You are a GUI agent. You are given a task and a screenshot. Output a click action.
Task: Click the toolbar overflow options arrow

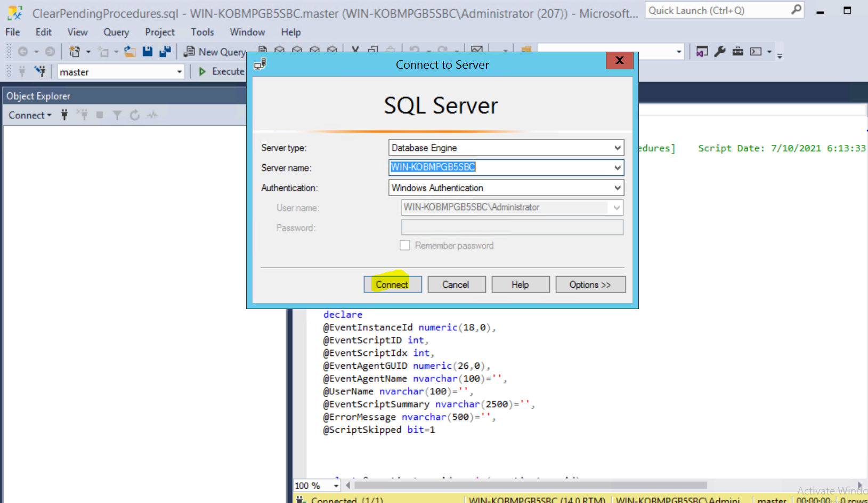coord(780,55)
